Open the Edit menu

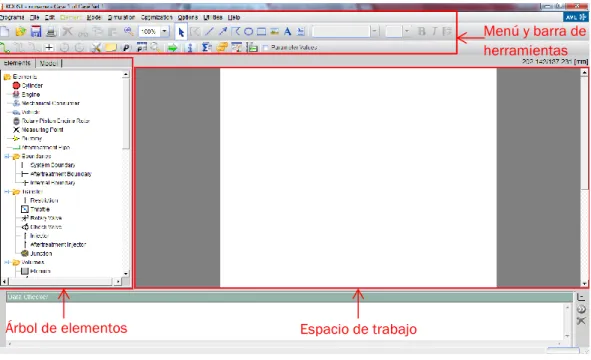tap(50, 17)
